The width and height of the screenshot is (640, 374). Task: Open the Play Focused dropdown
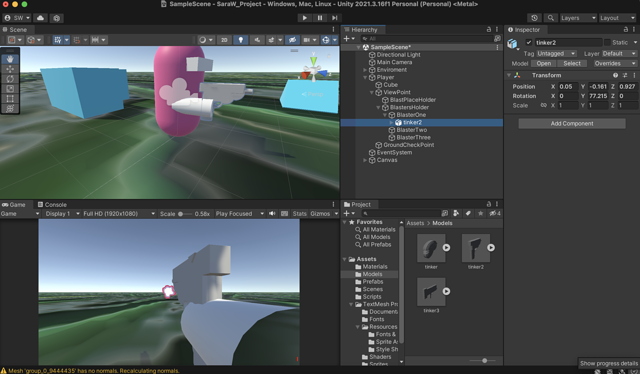240,214
